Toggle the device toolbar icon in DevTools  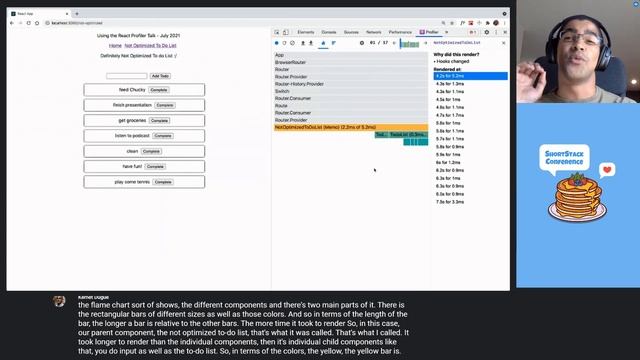point(286,32)
